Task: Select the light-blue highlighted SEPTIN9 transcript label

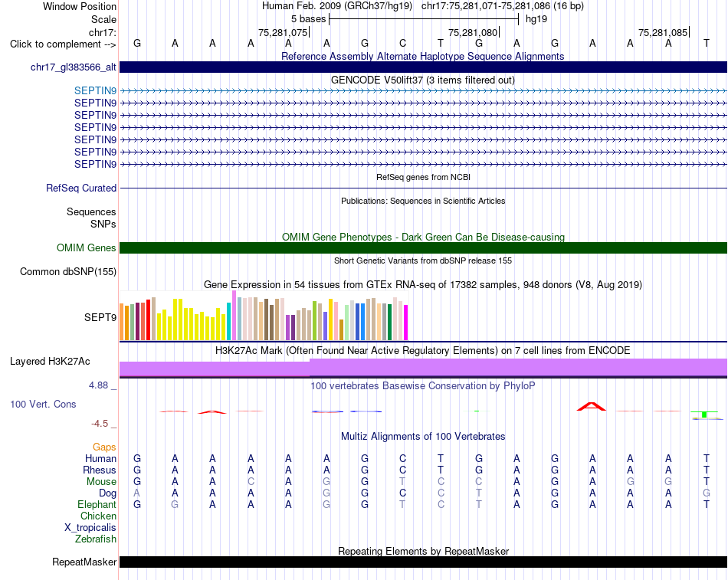Action: [95, 90]
